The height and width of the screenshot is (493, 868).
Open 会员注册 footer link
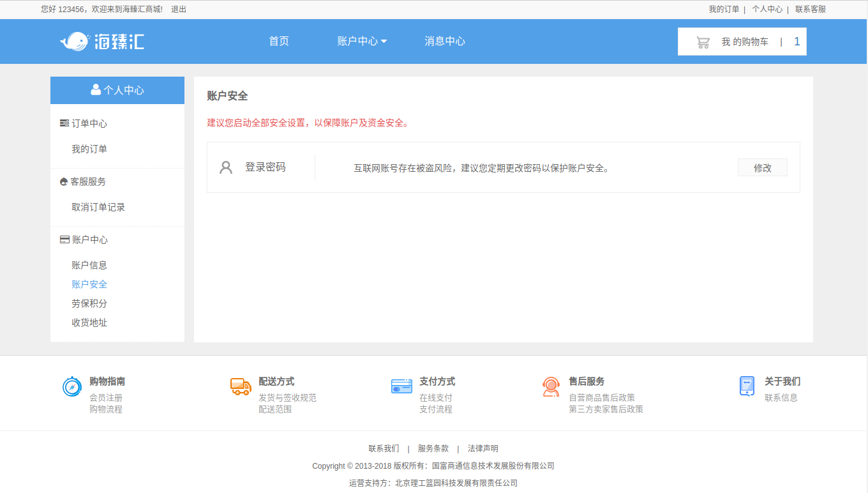[106, 398]
